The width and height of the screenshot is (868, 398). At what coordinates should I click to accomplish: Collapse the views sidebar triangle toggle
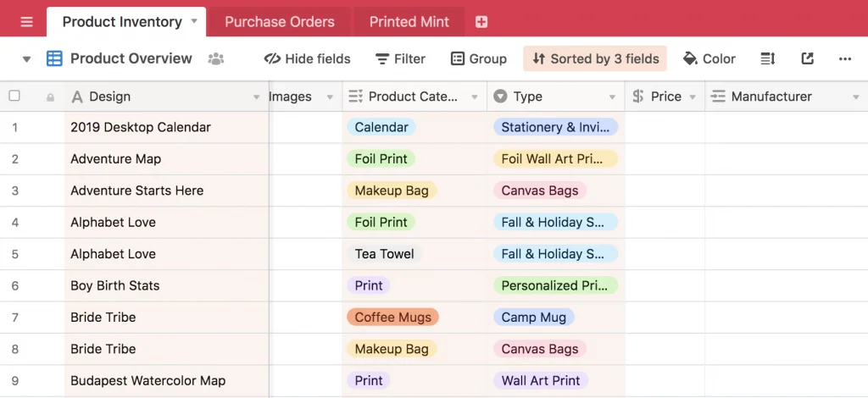26,59
